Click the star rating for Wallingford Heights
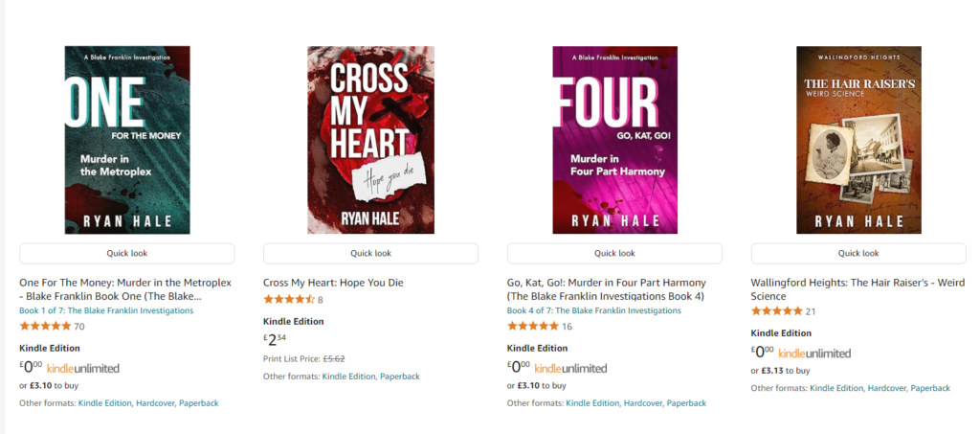980x434 pixels. click(777, 310)
